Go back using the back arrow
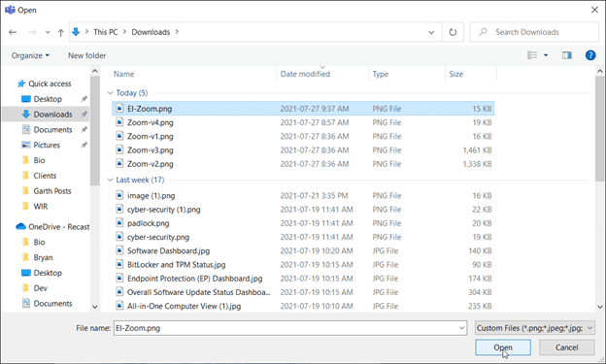This screenshot has width=606, height=364. coord(13,32)
